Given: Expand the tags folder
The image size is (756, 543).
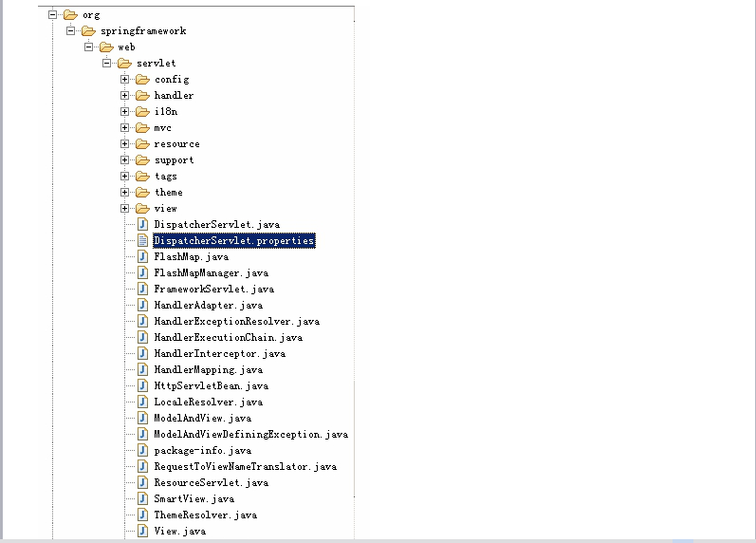Looking at the screenshot, I should point(125,177).
